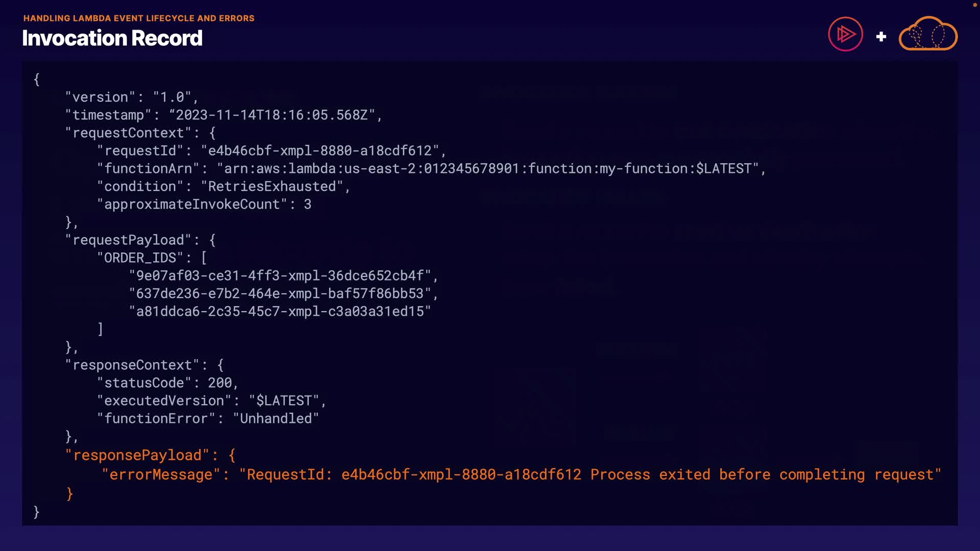
Task: Click the functionArn value string
Action: click(488, 169)
